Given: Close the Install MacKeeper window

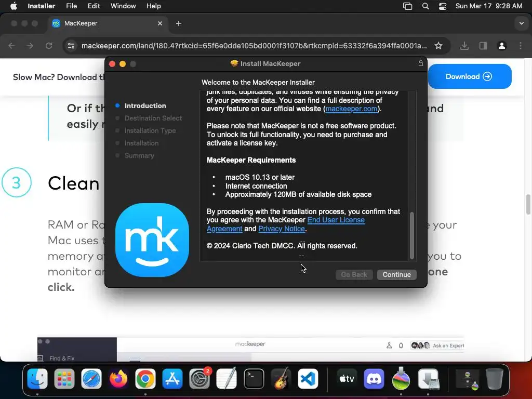Looking at the screenshot, I should tap(112, 64).
